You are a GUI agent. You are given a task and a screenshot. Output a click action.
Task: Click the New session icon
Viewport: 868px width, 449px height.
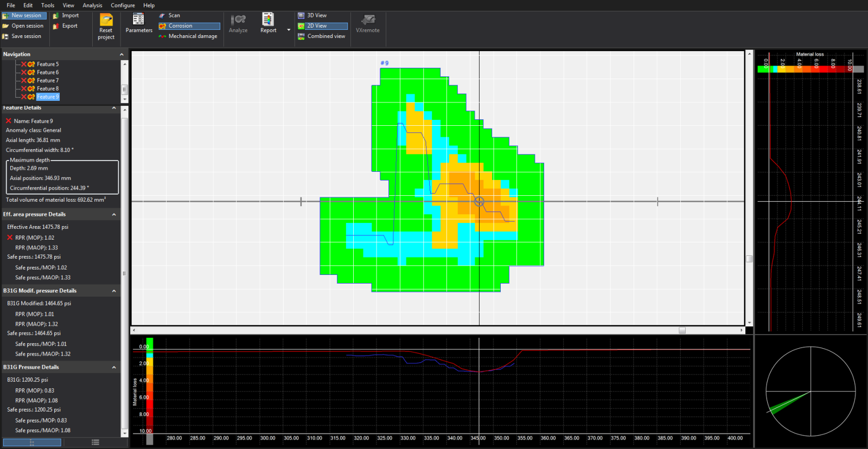tap(5, 16)
